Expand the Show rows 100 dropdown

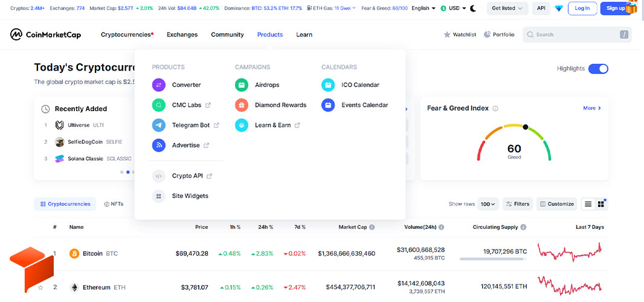488,204
